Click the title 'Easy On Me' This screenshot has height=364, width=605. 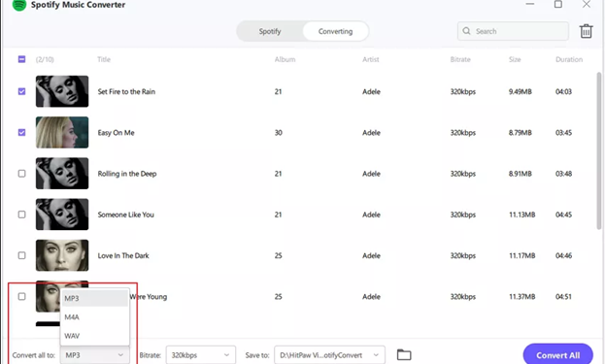pyautogui.click(x=116, y=133)
